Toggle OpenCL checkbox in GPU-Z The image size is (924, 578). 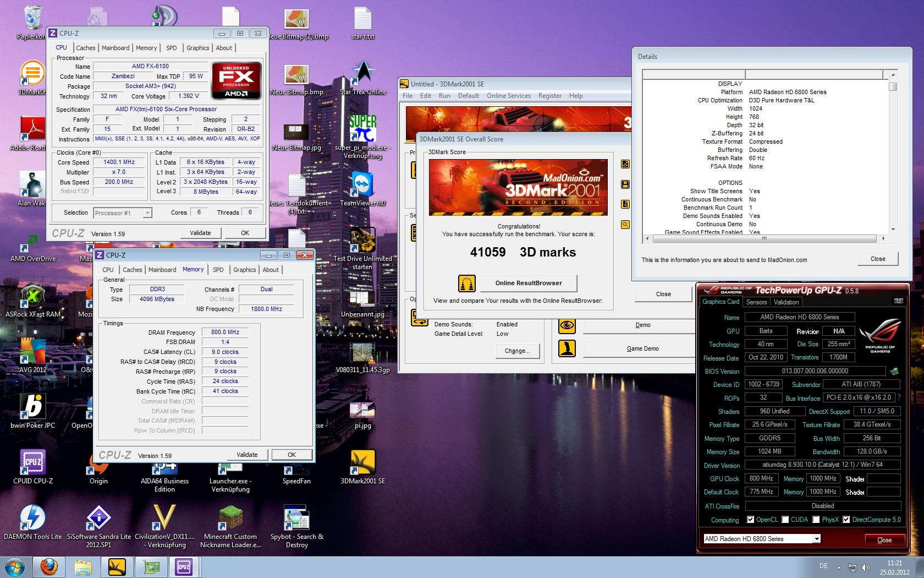coord(750,520)
